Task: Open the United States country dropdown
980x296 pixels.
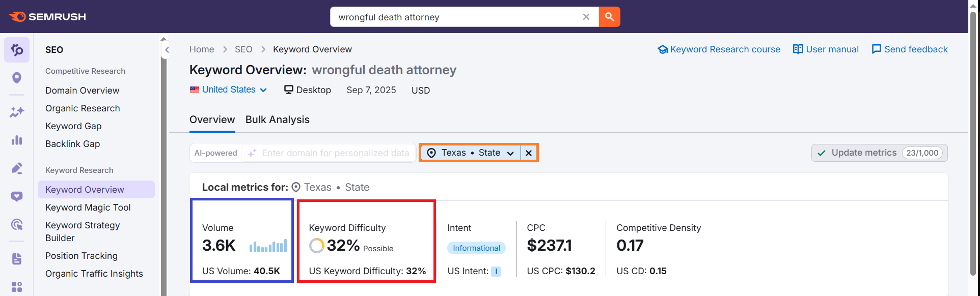Action: [x=229, y=90]
